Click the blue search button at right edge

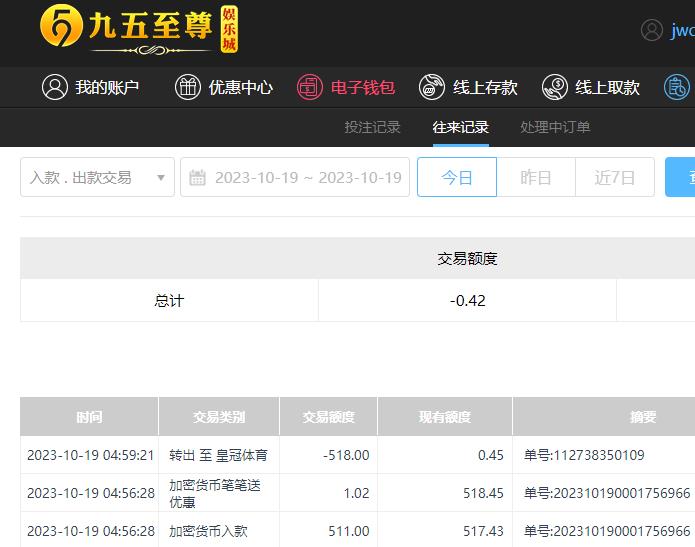(680, 177)
